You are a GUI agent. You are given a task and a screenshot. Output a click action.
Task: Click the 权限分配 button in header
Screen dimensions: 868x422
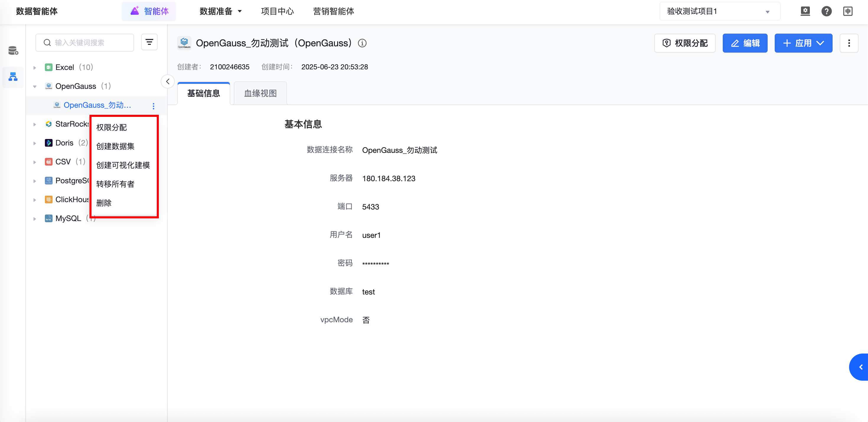tap(685, 43)
